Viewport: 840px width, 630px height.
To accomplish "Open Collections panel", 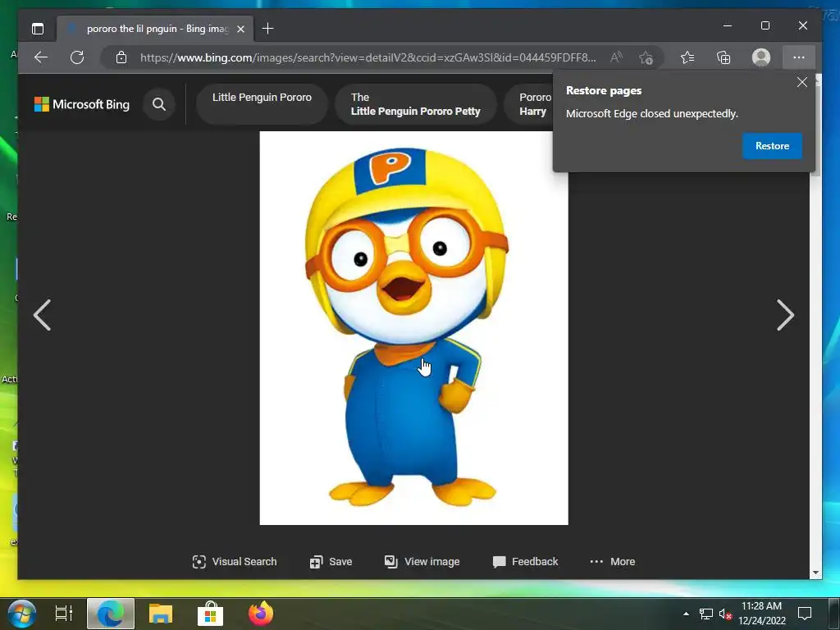I will click(724, 57).
